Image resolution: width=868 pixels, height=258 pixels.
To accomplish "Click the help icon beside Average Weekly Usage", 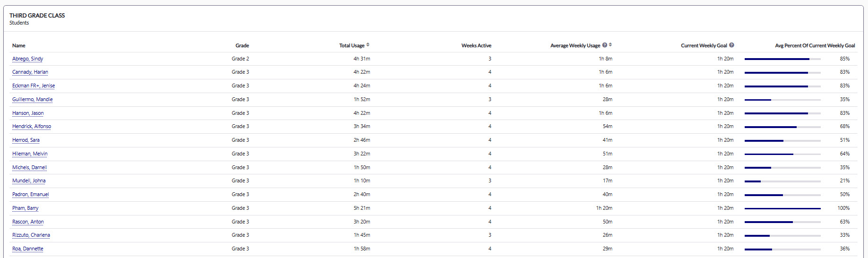I will [x=604, y=45].
